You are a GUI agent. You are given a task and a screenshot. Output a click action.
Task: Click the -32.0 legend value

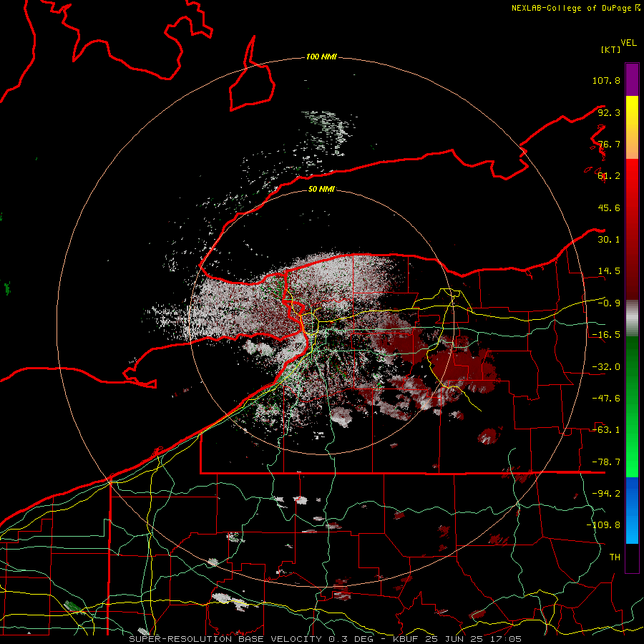606,367
